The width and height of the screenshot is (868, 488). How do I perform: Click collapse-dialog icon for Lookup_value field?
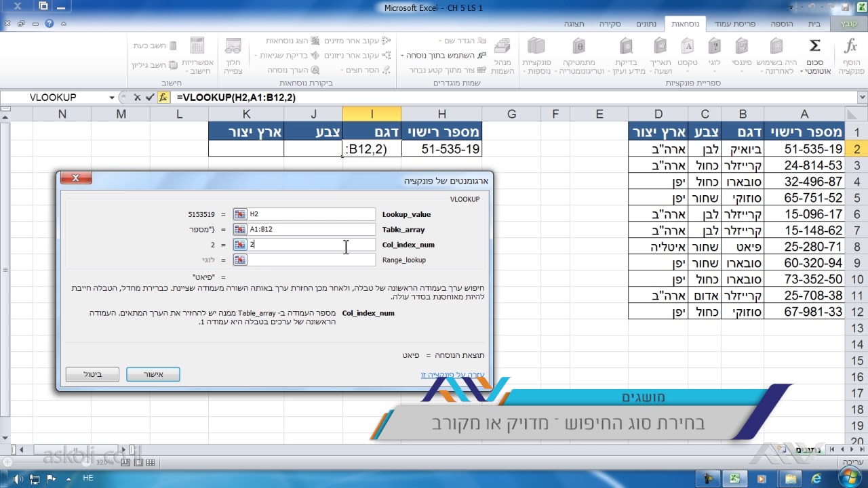[x=240, y=214]
